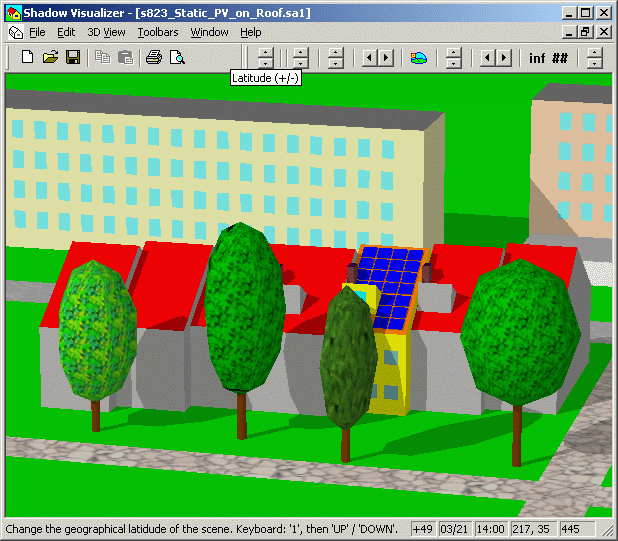Click up arrow of spinner right of the landscape icon
The image size is (618, 541).
click(454, 53)
